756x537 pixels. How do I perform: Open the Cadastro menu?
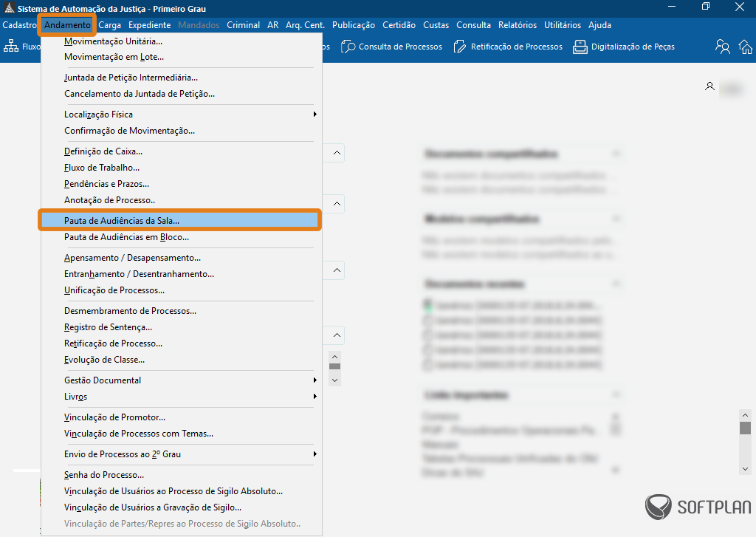(x=19, y=25)
